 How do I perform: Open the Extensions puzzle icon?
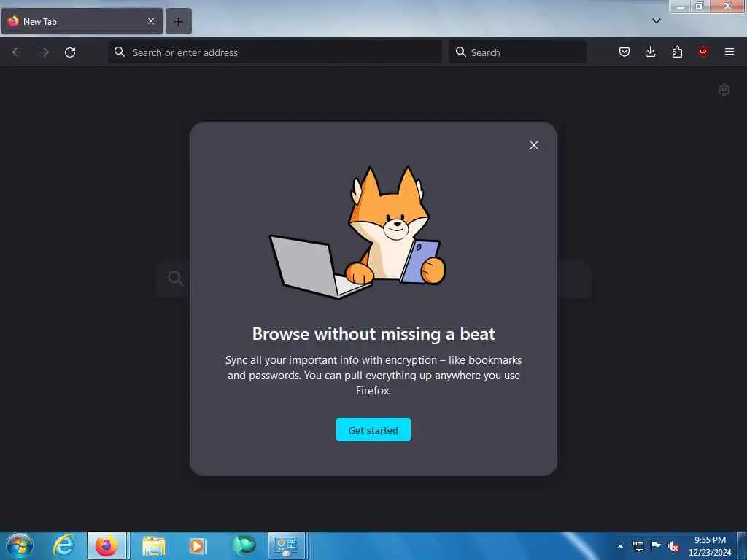click(677, 52)
